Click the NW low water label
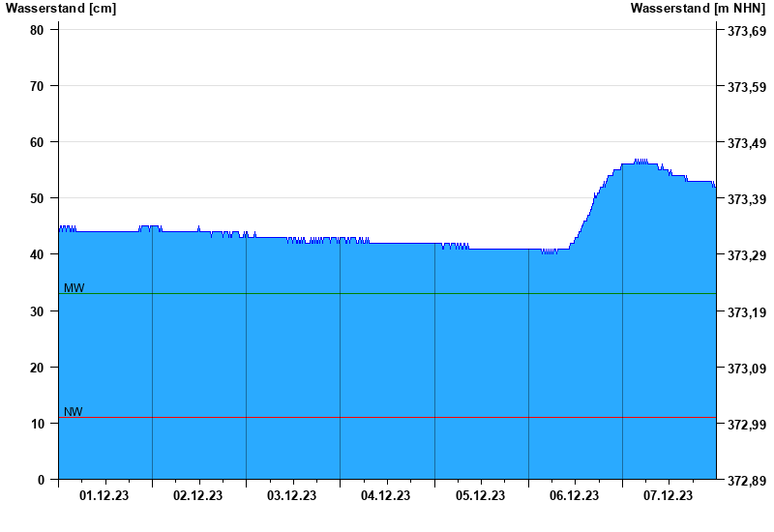 coord(74,412)
